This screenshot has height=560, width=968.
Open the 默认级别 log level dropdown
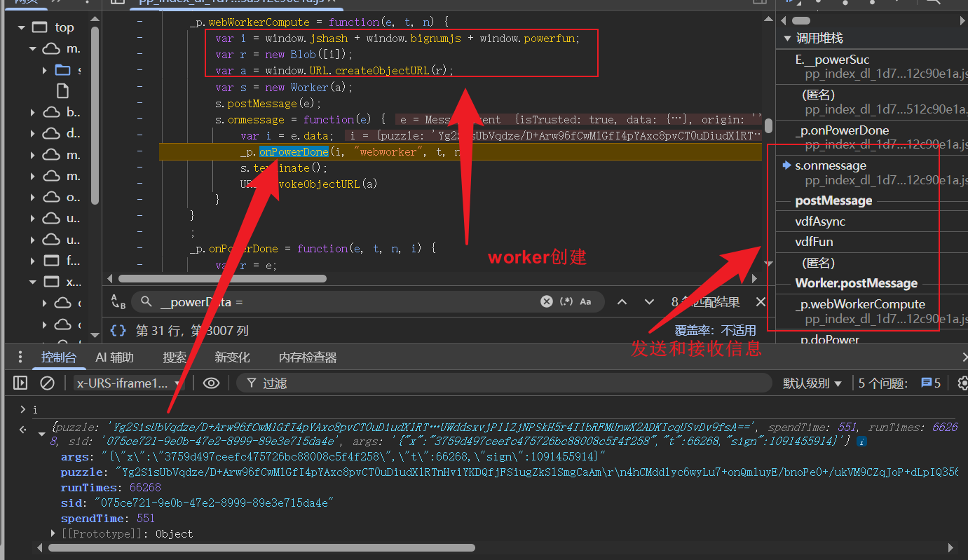812,383
